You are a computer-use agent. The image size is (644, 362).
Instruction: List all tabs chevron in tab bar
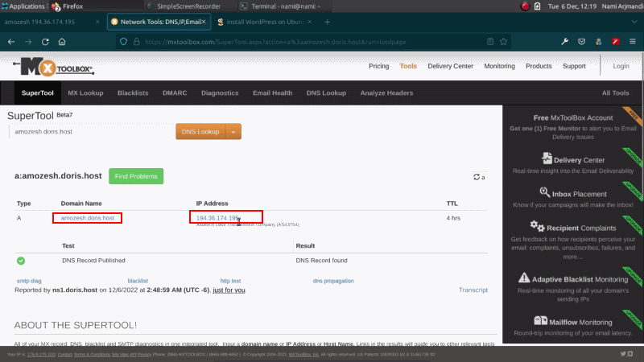(634, 22)
